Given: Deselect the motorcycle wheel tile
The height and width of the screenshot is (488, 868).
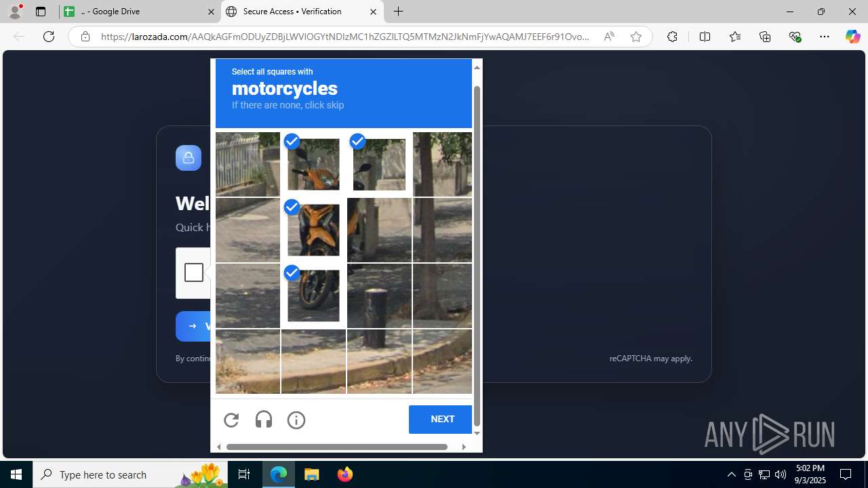Looking at the screenshot, I should pos(313,296).
